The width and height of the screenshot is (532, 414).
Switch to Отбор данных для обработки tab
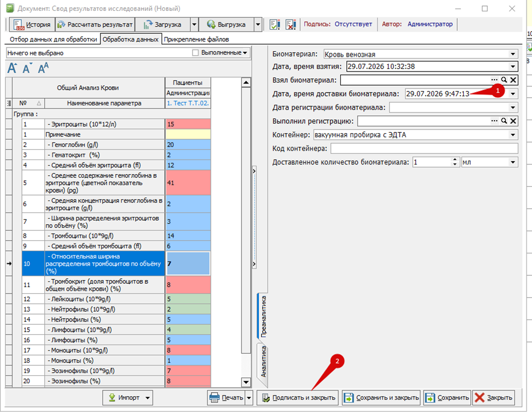[x=54, y=39]
